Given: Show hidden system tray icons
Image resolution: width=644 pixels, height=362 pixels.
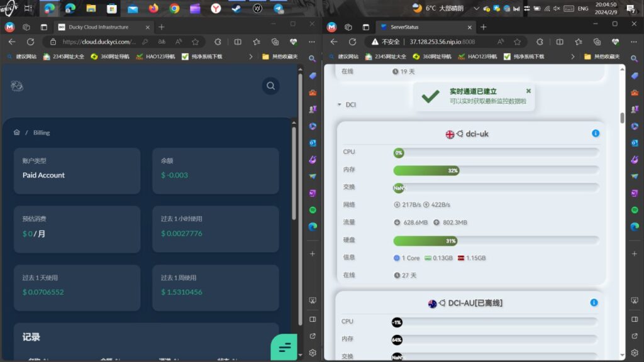Looking at the screenshot, I should tap(476, 8).
